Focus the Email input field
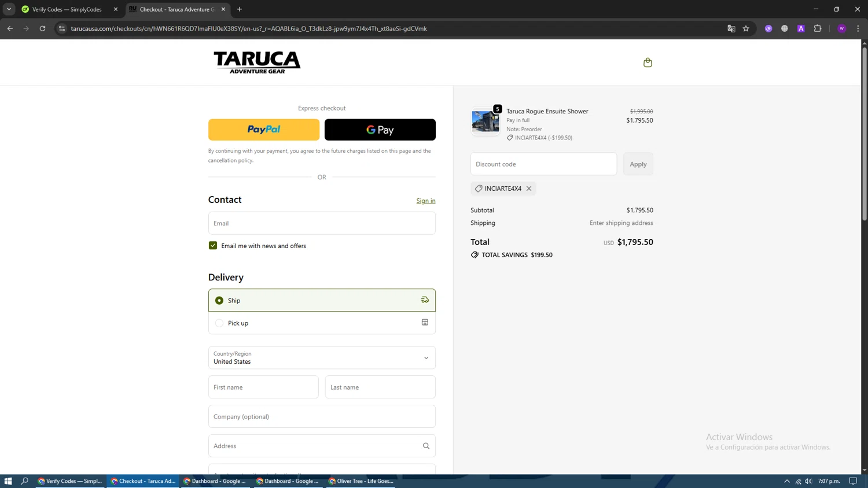Viewport: 868px width, 488px height. tap(322, 223)
